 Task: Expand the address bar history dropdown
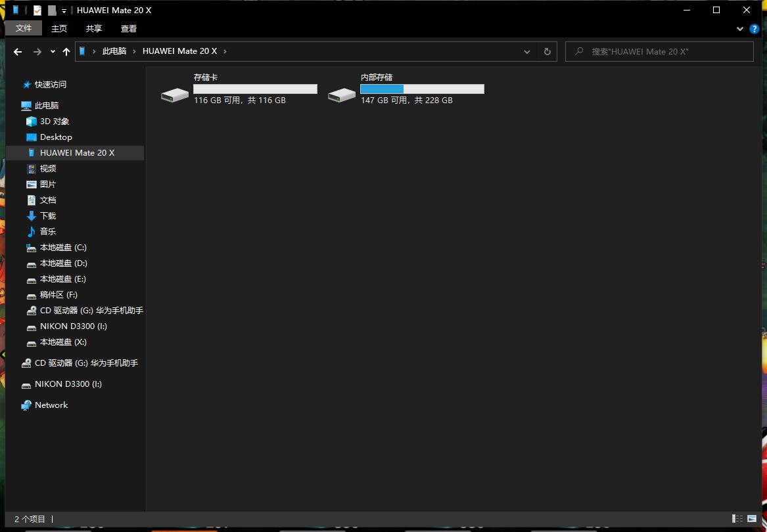pos(527,52)
